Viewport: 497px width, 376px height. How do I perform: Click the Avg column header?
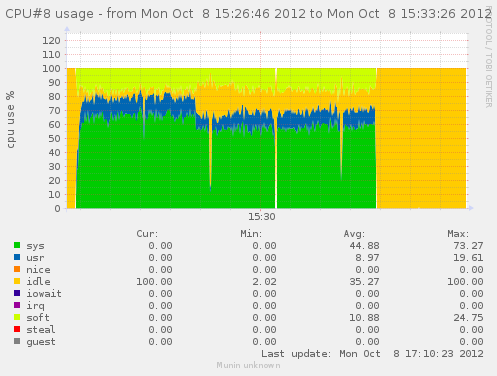click(354, 234)
